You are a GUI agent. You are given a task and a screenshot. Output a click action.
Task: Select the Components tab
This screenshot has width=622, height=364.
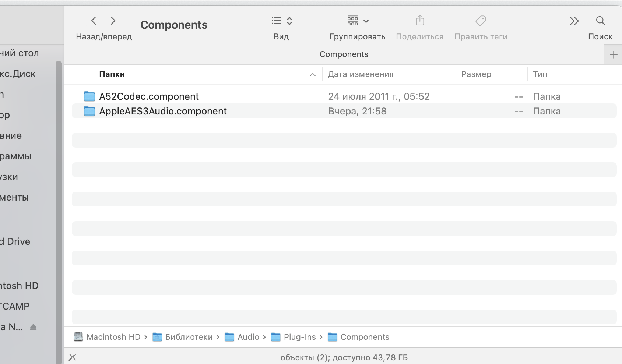pyautogui.click(x=344, y=54)
